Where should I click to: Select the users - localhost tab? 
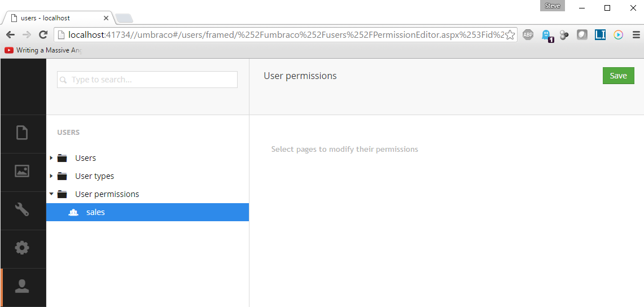[58, 18]
